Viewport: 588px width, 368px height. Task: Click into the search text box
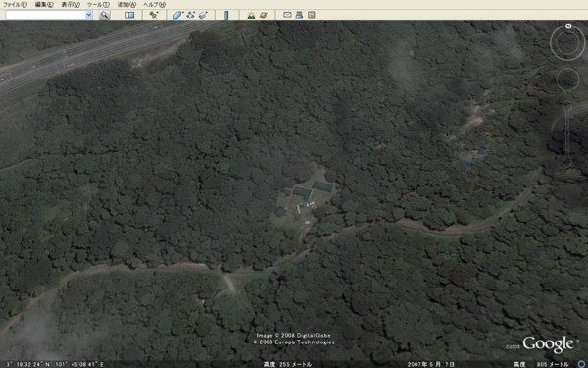click(45, 15)
